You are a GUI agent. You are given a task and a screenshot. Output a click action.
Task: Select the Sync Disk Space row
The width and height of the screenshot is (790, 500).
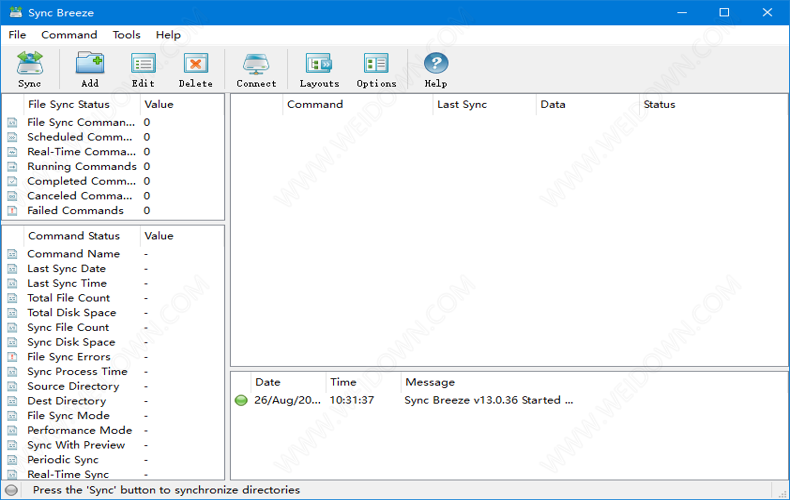[114, 342]
